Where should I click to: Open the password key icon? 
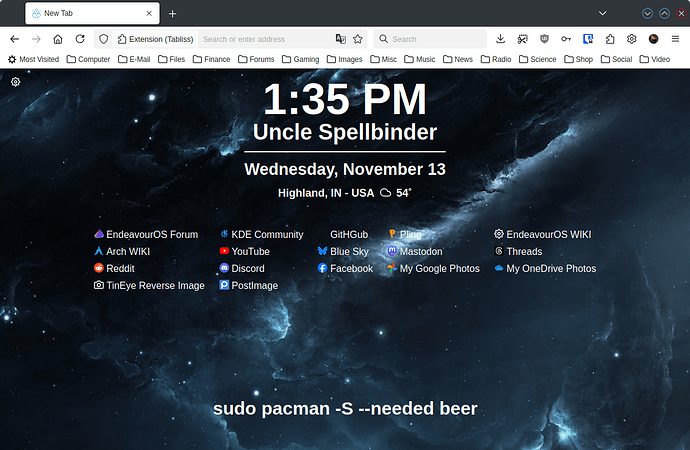click(566, 39)
